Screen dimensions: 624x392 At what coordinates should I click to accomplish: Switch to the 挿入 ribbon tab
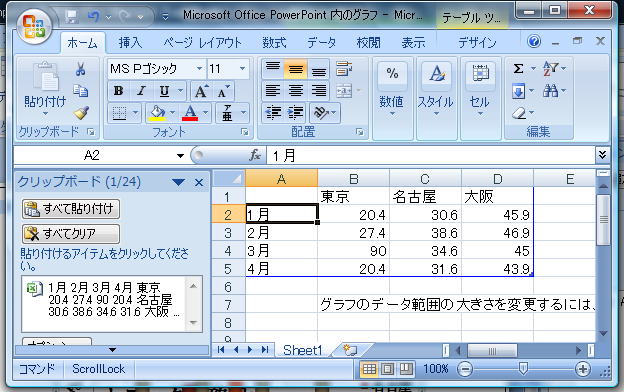(x=130, y=43)
